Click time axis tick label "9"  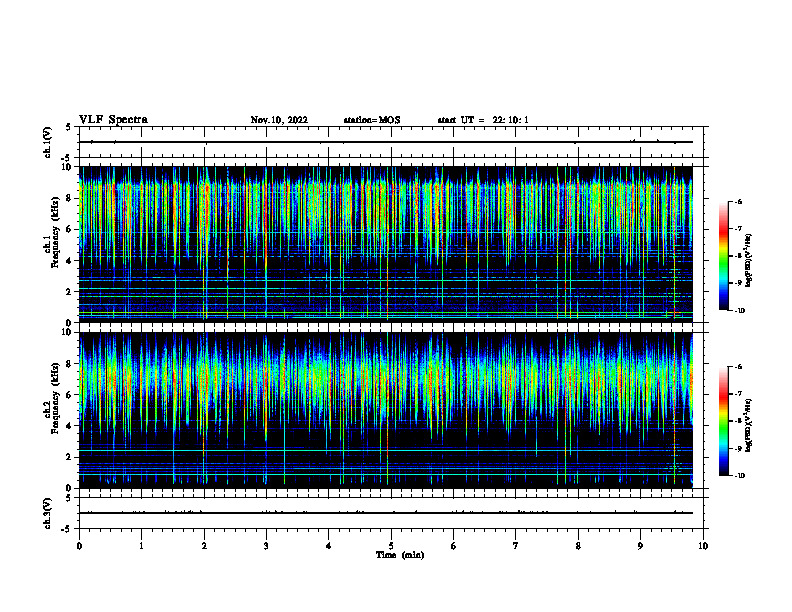tap(640, 546)
